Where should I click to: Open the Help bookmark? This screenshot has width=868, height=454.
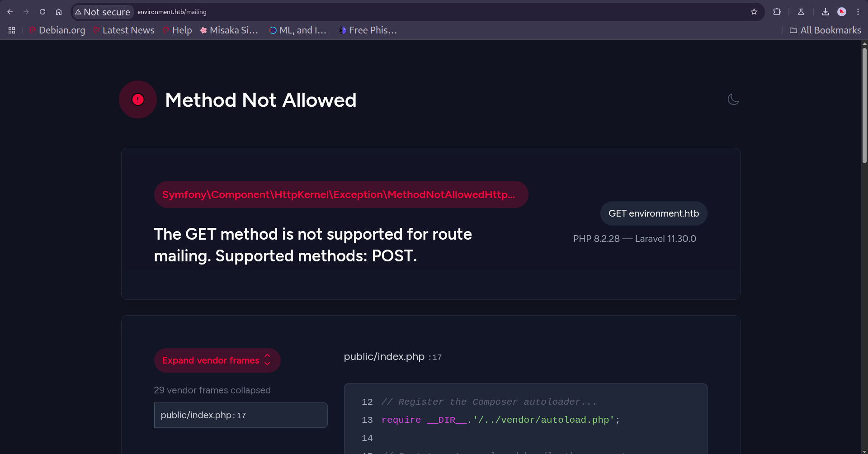177,30
